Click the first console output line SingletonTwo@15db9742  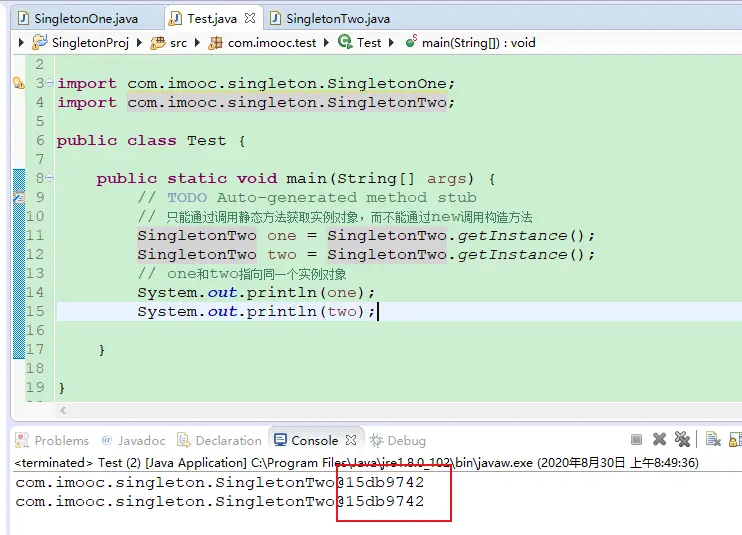[220, 482]
